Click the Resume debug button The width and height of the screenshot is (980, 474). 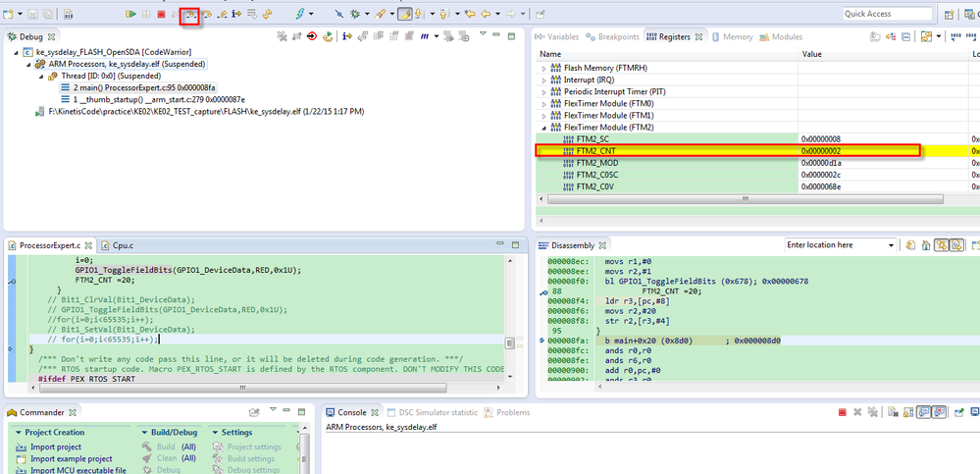130,14
